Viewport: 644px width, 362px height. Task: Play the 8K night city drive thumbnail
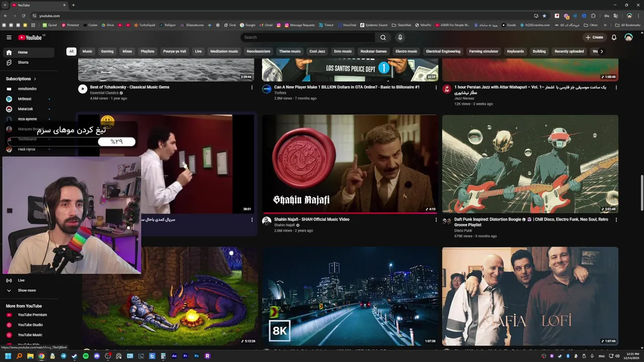tap(350, 296)
